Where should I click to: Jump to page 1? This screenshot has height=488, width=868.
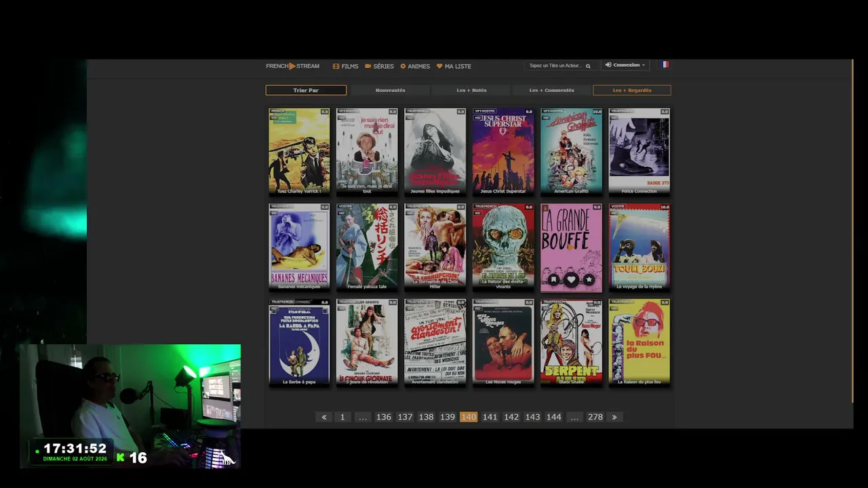coord(342,417)
